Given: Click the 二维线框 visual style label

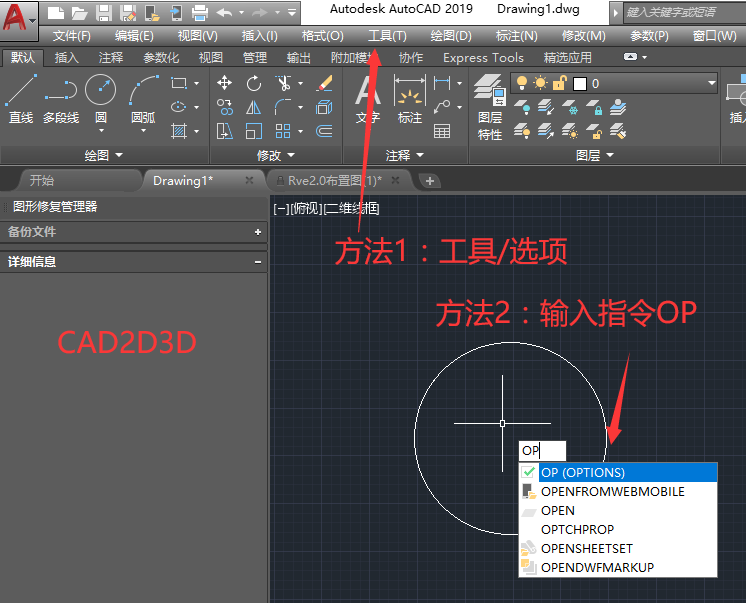Looking at the screenshot, I should [351, 208].
